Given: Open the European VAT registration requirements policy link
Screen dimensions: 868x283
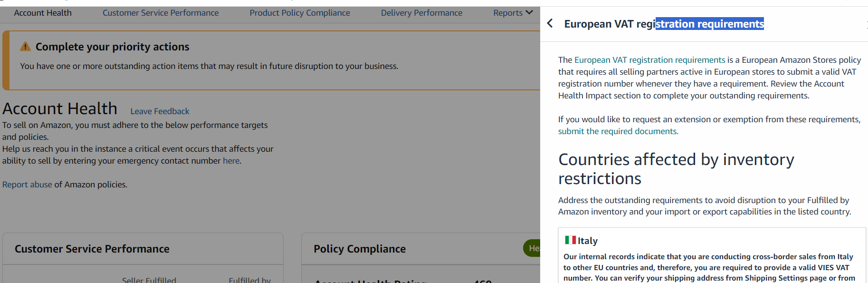Looking at the screenshot, I should pos(649,60).
